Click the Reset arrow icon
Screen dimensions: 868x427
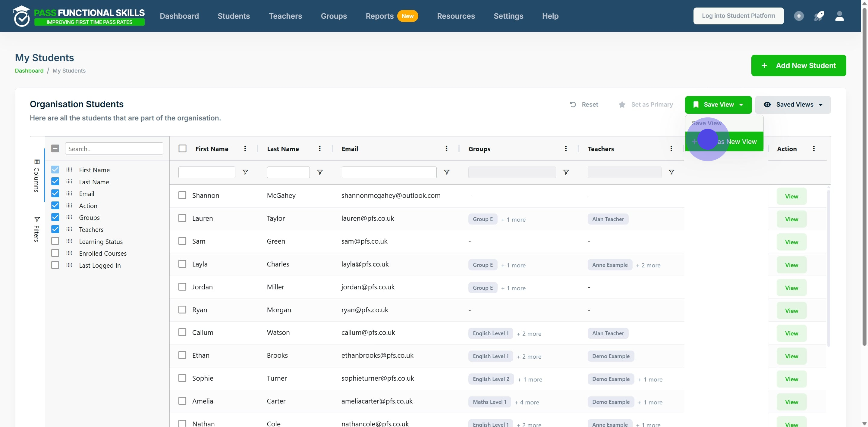[573, 104]
